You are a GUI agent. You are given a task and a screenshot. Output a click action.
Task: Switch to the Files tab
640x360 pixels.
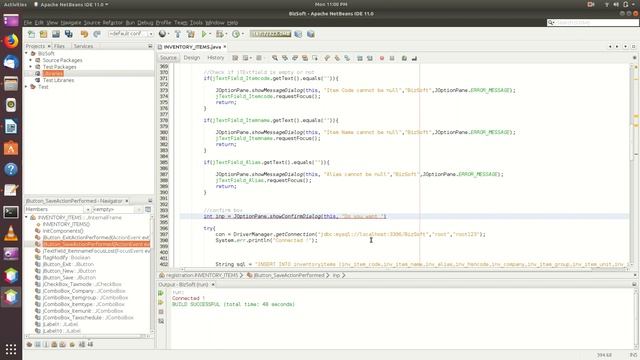click(x=59, y=46)
